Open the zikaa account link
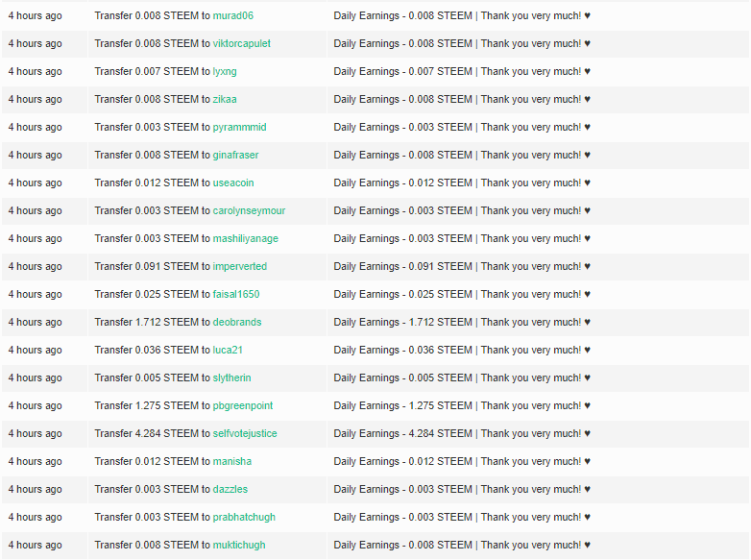Screen dimensions: 751x560 click(x=225, y=99)
